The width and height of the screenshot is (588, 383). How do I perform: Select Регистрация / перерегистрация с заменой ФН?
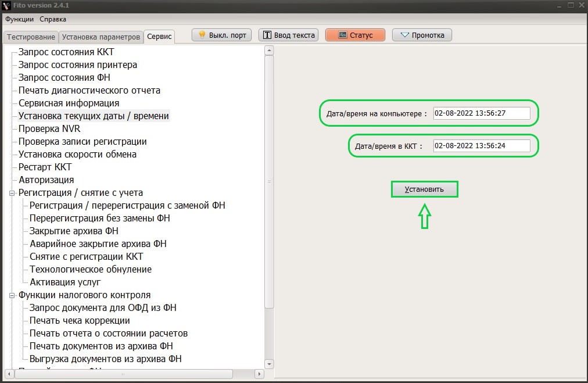point(127,206)
